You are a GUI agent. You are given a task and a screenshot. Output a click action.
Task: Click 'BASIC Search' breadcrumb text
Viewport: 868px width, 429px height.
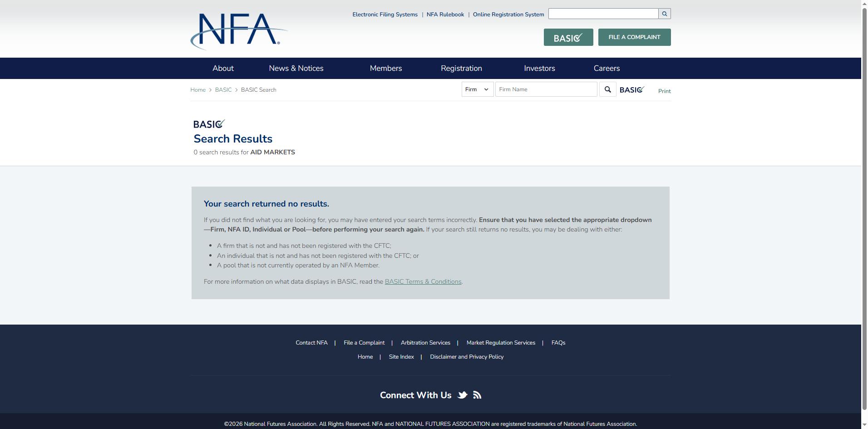tap(259, 90)
